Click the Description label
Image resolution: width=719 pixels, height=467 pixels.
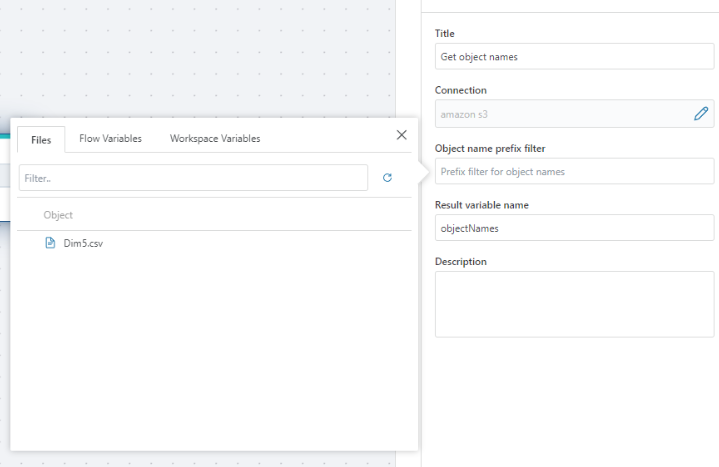tap(461, 262)
